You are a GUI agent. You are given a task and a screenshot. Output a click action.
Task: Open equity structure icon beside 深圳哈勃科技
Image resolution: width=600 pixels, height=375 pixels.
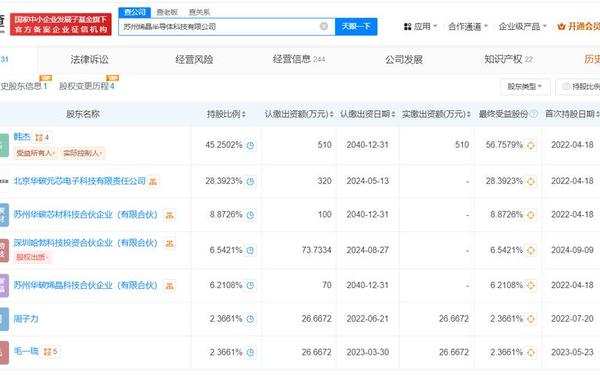point(170,243)
